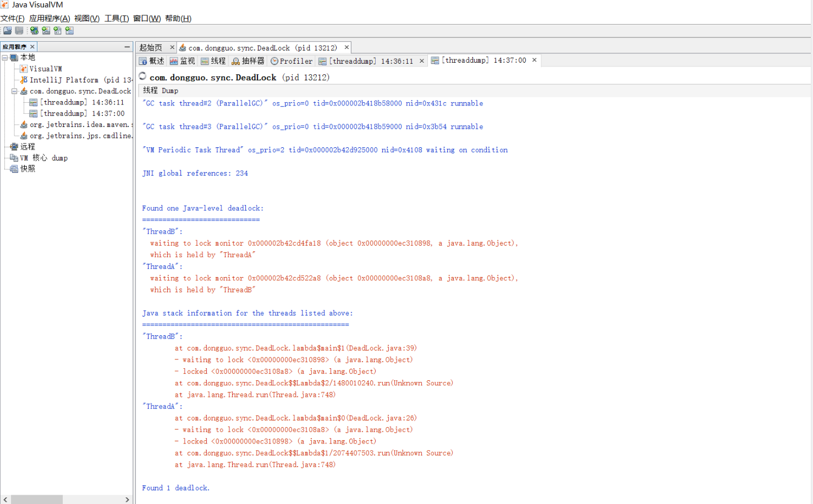The height and width of the screenshot is (504, 813).
Task: Select org.jetbrains.idea.maven tree entry
Action: [x=81, y=125]
